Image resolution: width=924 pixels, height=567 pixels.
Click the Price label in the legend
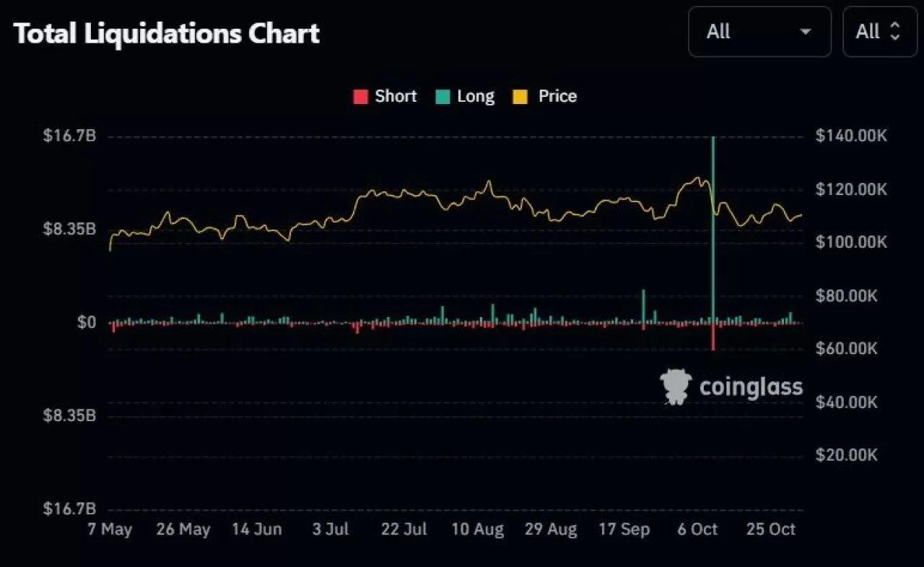tap(557, 96)
